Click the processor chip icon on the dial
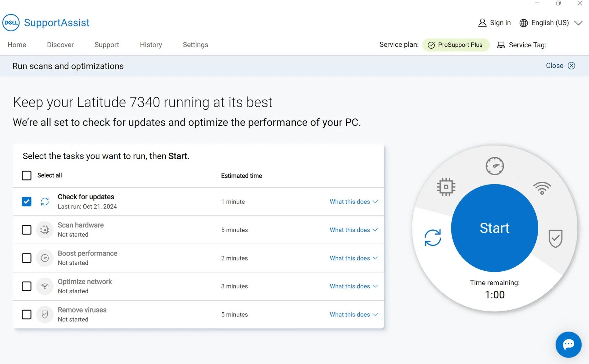This screenshot has height=364, width=589. point(446,187)
